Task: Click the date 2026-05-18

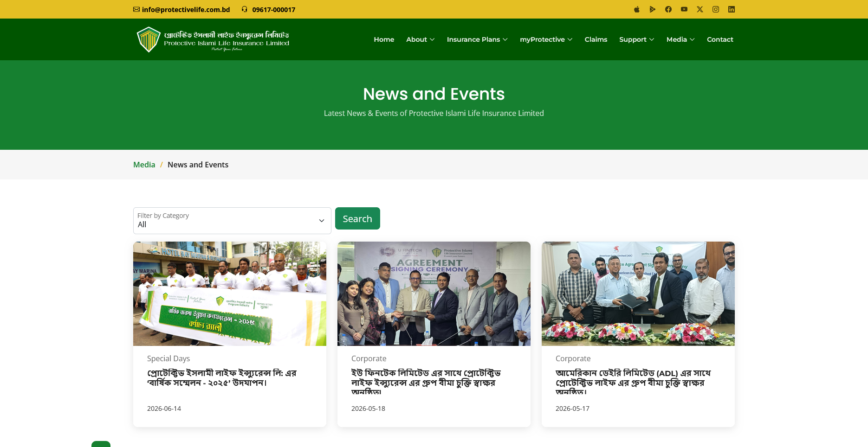Action: (368, 409)
